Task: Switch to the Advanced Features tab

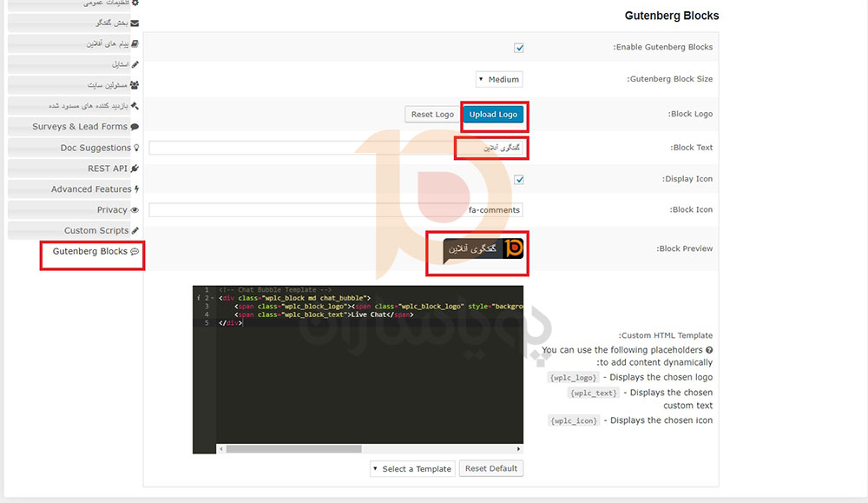Action: pyautogui.click(x=91, y=189)
